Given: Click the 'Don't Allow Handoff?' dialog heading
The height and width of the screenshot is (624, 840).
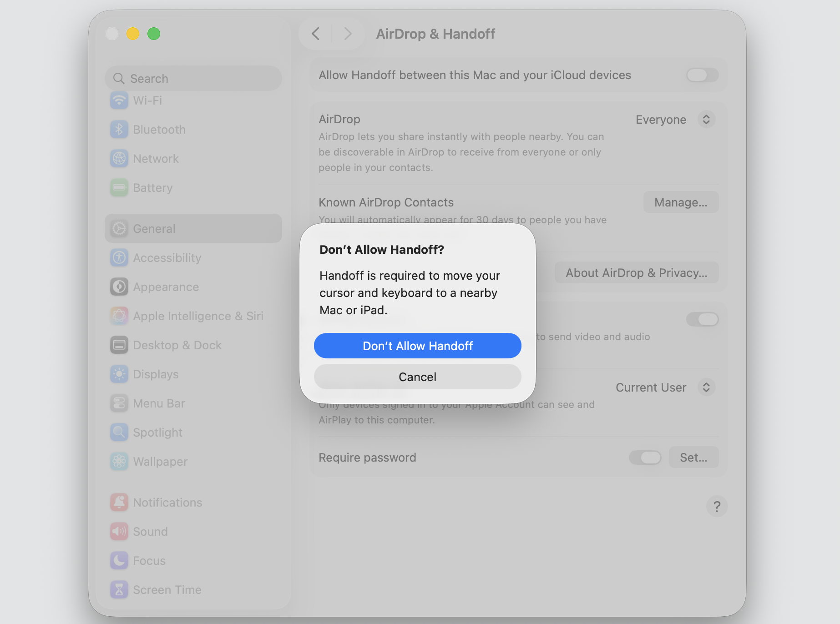Looking at the screenshot, I should (382, 249).
